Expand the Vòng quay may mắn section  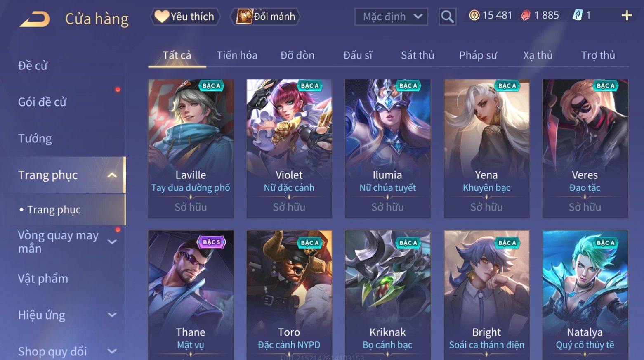pos(112,242)
